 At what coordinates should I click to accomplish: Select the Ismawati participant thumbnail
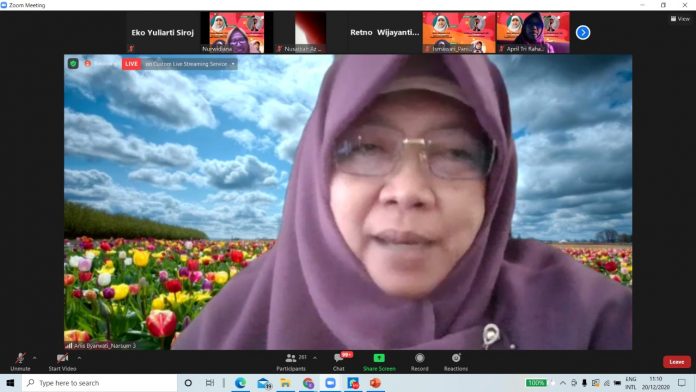click(459, 32)
